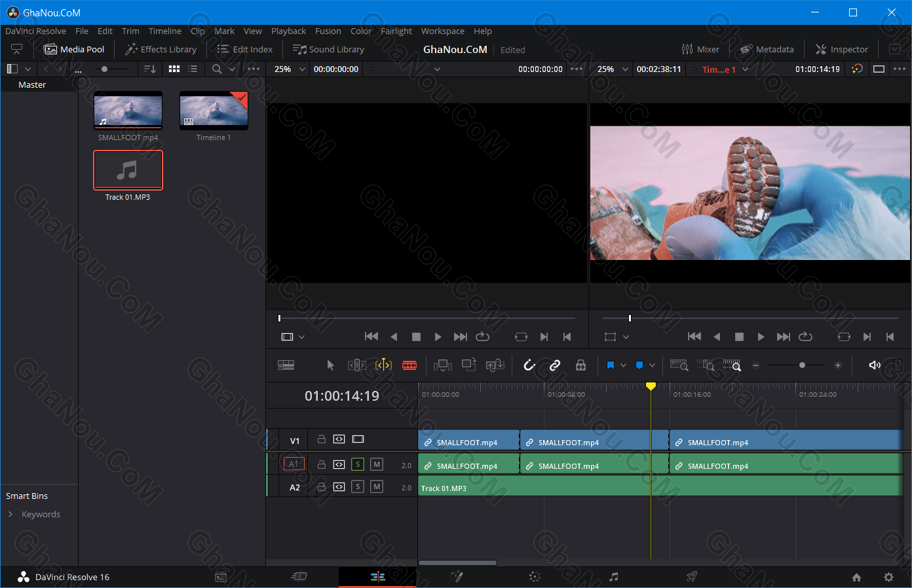Play the timeline viewer forward
This screenshot has width=912, height=588.
pos(761,337)
